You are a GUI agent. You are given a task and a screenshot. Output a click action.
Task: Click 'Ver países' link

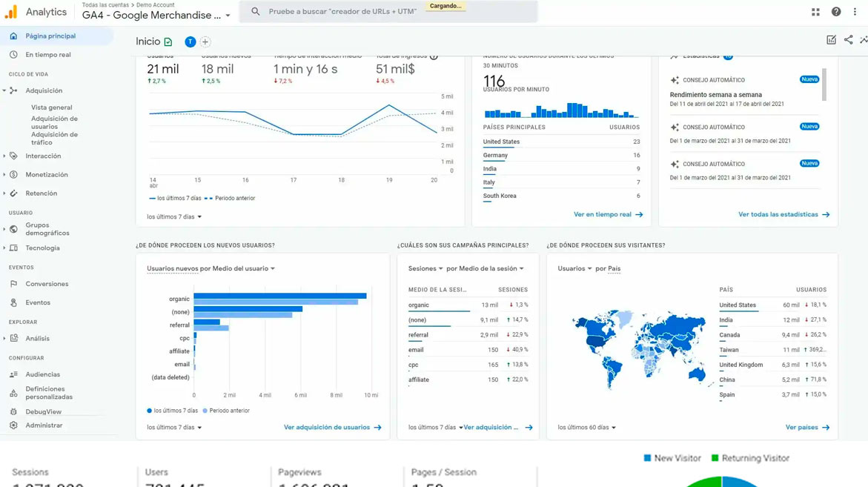(x=807, y=427)
